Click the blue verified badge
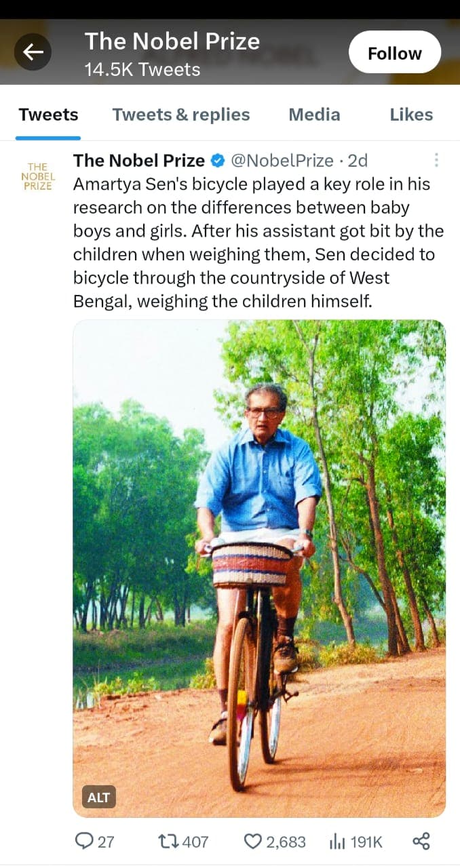 tap(218, 161)
